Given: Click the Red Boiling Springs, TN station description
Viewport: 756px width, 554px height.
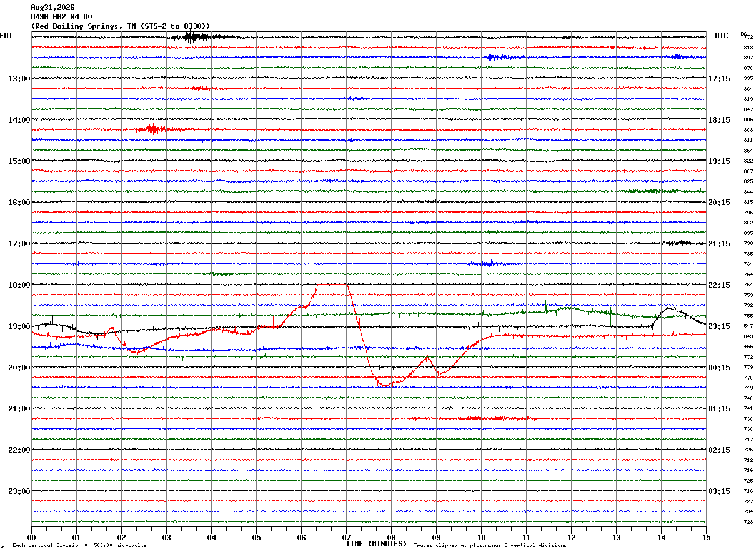Looking at the screenshot, I should click(x=121, y=26).
